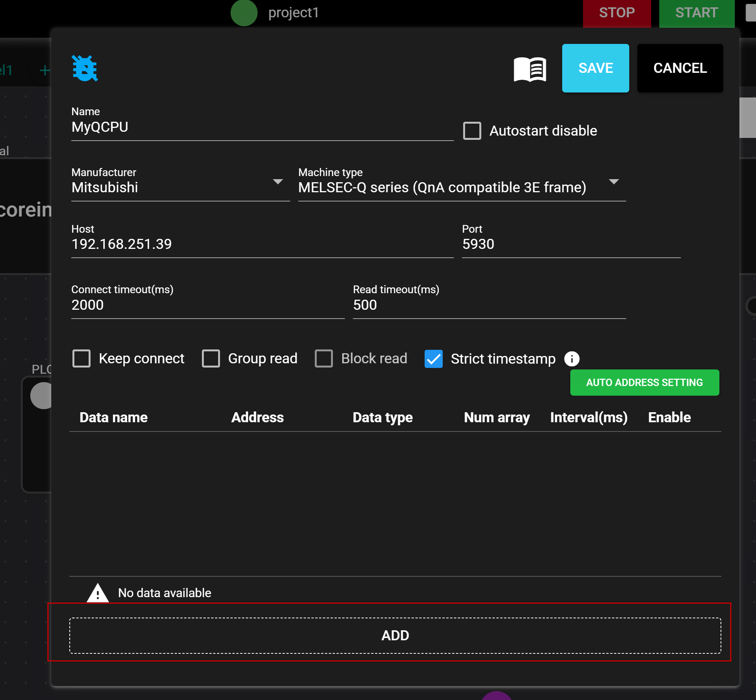Click Strict timestamp info icon
The image size is (756, 700).
(572, 359)
